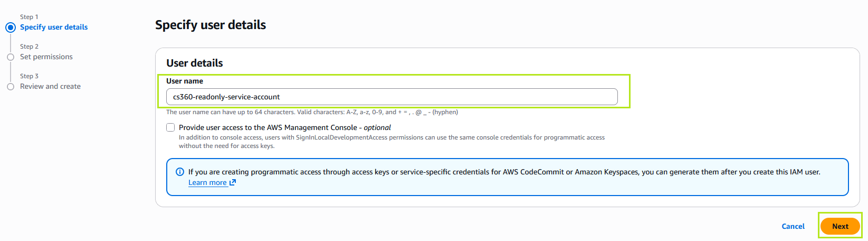The width and height of the screenshot is (868, 241).
Task: Select the 'Specify user details' step in the wizard
Action: tap(54, 27)
